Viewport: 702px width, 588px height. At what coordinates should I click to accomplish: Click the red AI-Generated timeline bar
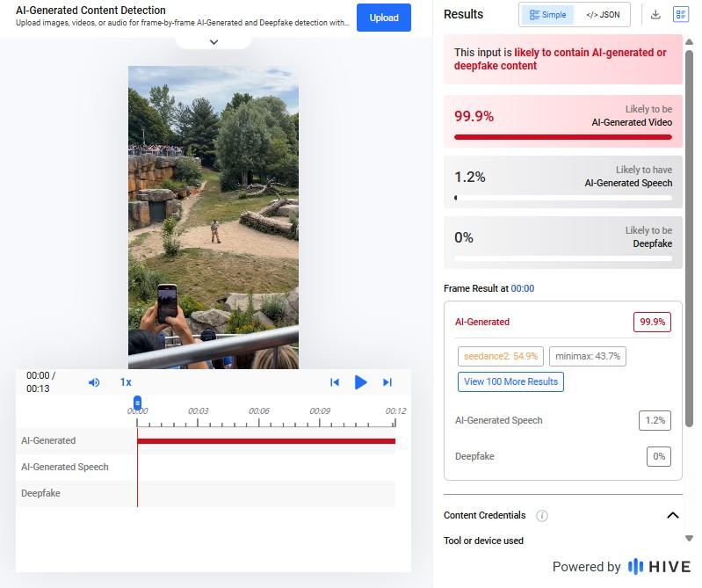pyautogui.click(x=266, y=441)
